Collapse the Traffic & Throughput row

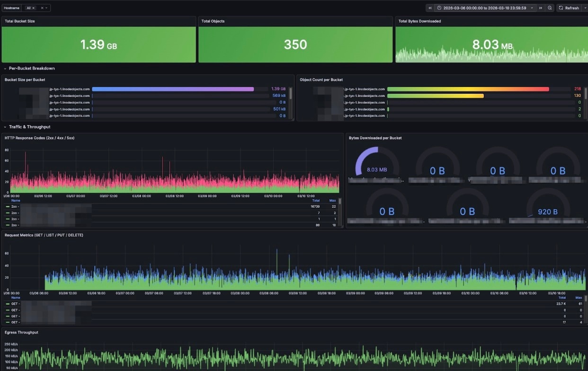click(x=5, y=127)
